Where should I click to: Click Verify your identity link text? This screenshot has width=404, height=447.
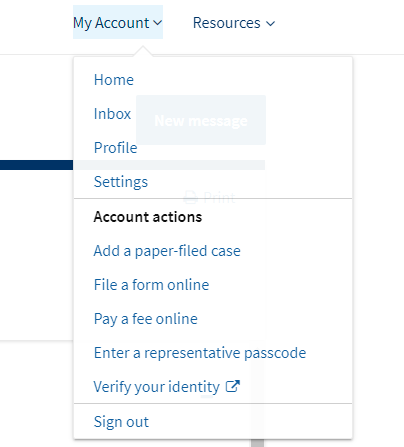pos(157,387)
